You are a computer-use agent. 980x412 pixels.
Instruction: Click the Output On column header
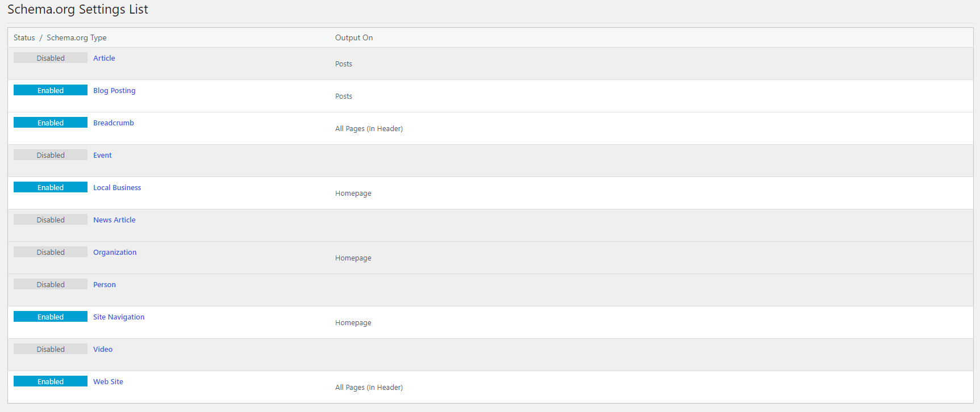tap(354, 37)
